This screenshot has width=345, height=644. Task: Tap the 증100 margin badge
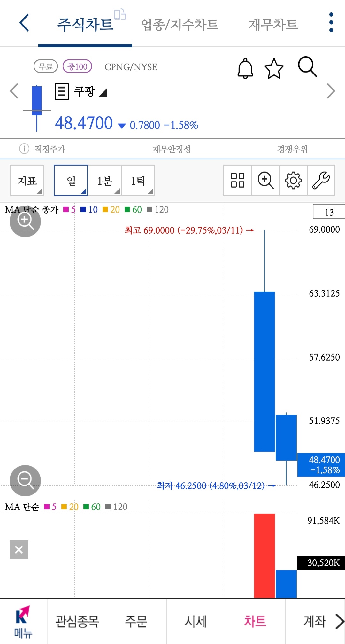(x=77, y=66)
